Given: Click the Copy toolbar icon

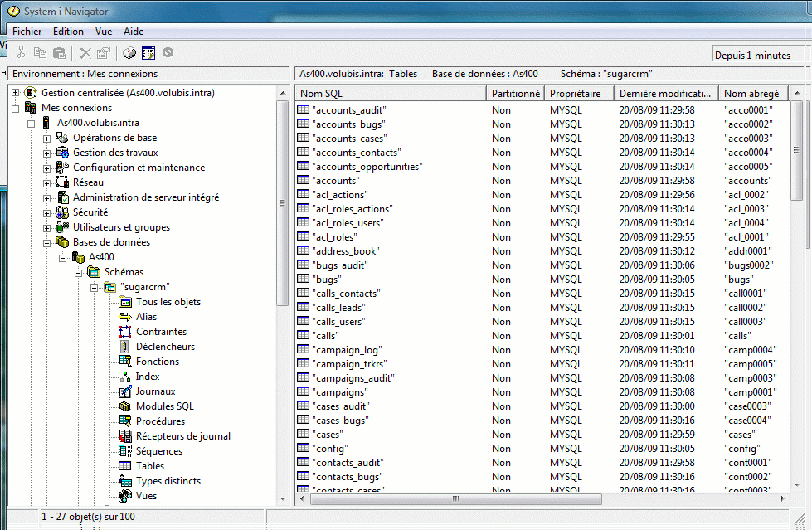Looking at the screenshot, I should [x=40, y=53].
